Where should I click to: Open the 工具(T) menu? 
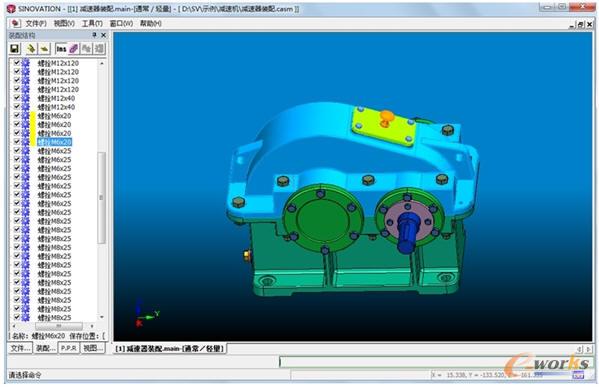[92, 24]
